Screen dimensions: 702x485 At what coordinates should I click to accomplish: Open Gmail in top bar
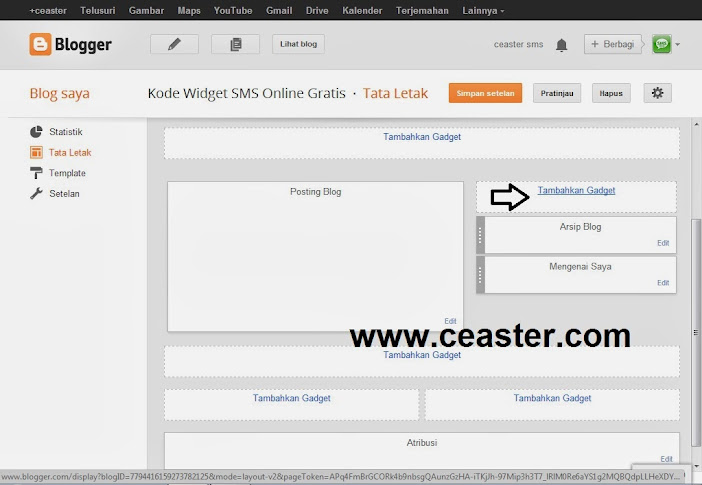[x=279, y=10]
